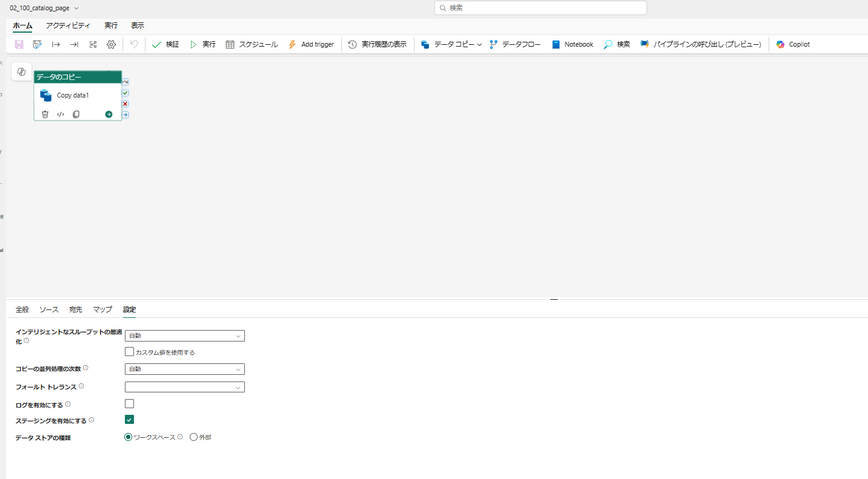
Task: Click the info icon beside ステージングを有効にする
Action: pos(92,420)
